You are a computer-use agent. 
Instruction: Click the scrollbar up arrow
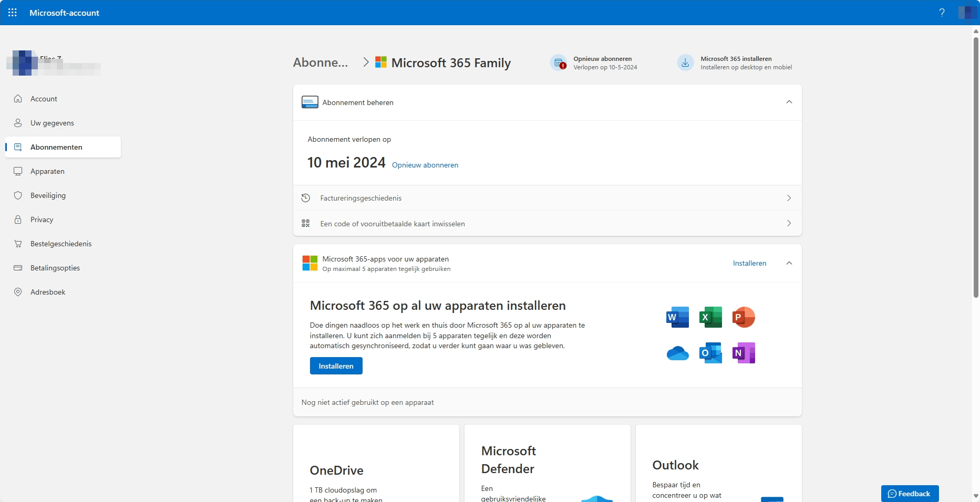(x=976, y=31)
